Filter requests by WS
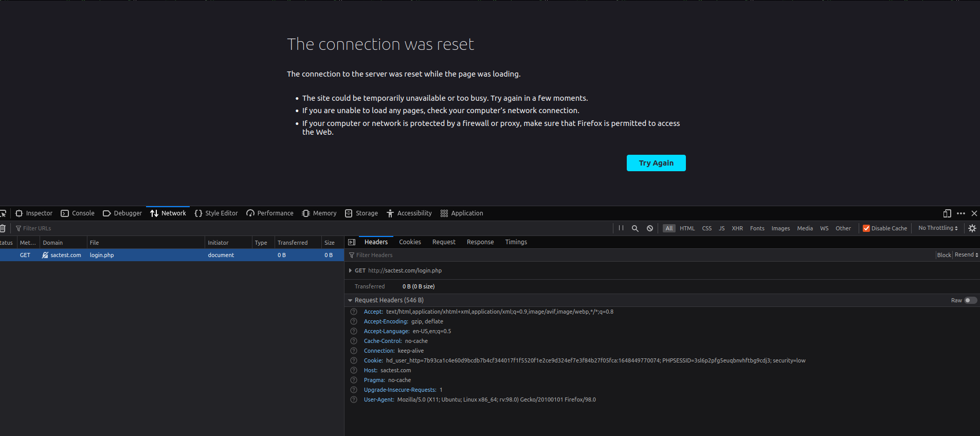The width and height of the screenshot is (980, 436). click(824, 228)
